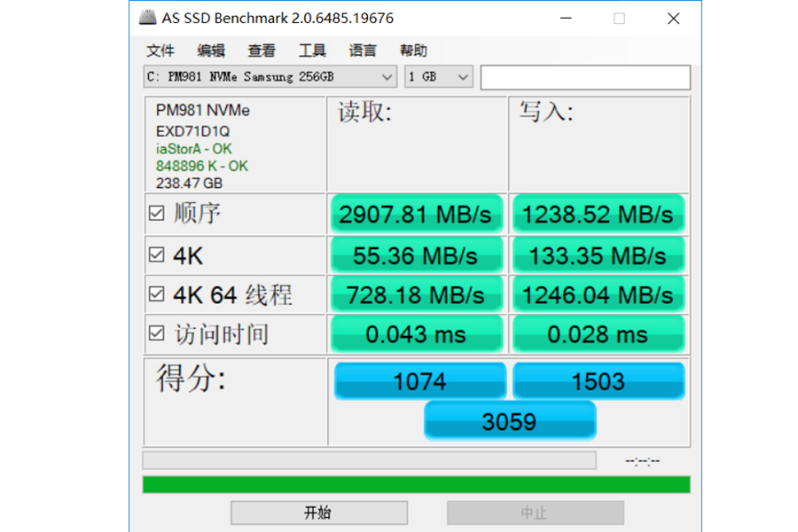Image resolution: width=798 pixels, height=532 pixels.
Task: Toggle the 4K 64 线程 test checkbox
Action: [157, 293]
